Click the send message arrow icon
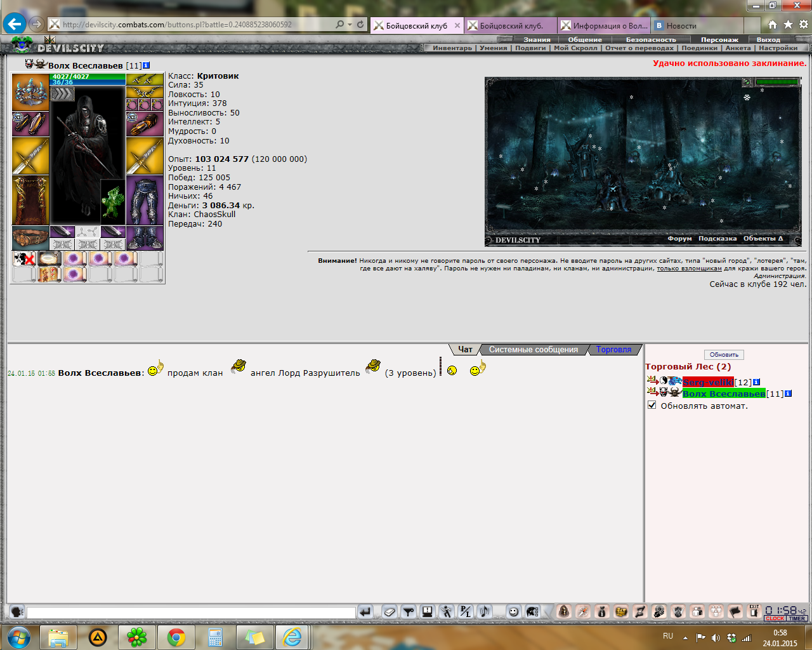Viewport: 812px width, 650px height. (365, 612)
